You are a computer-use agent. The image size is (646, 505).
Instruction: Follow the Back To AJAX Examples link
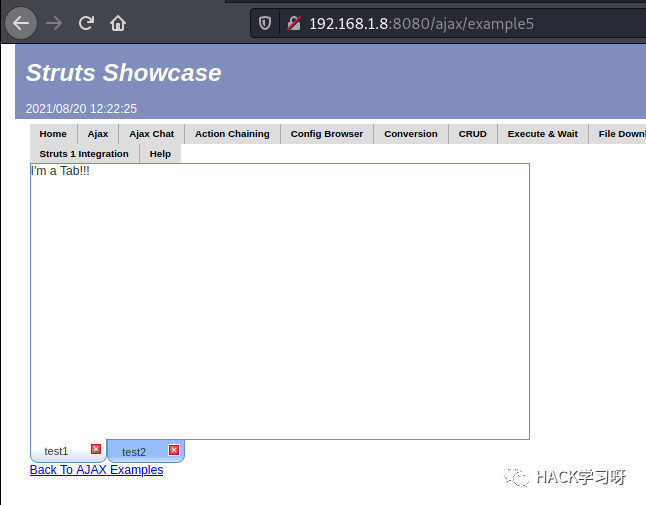tap(96, 470)
